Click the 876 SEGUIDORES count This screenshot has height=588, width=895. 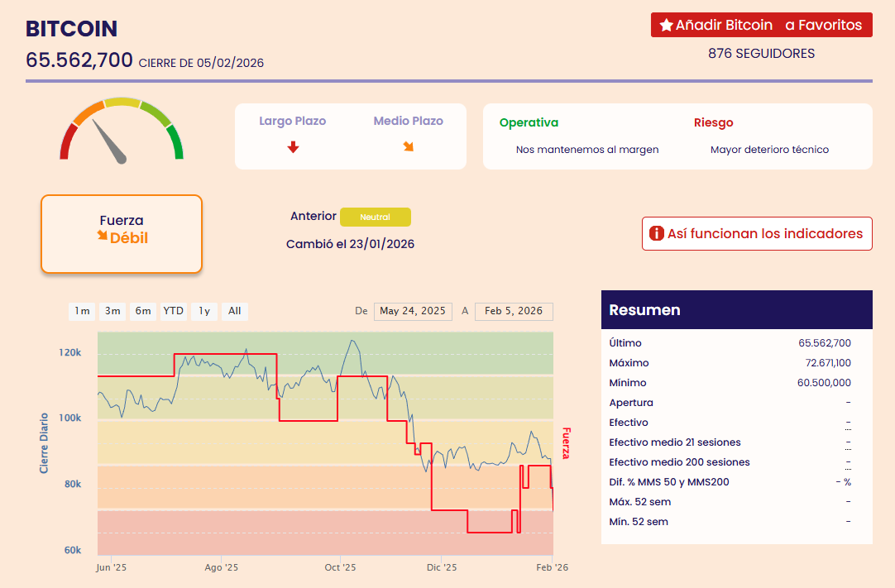coord(762,54)
